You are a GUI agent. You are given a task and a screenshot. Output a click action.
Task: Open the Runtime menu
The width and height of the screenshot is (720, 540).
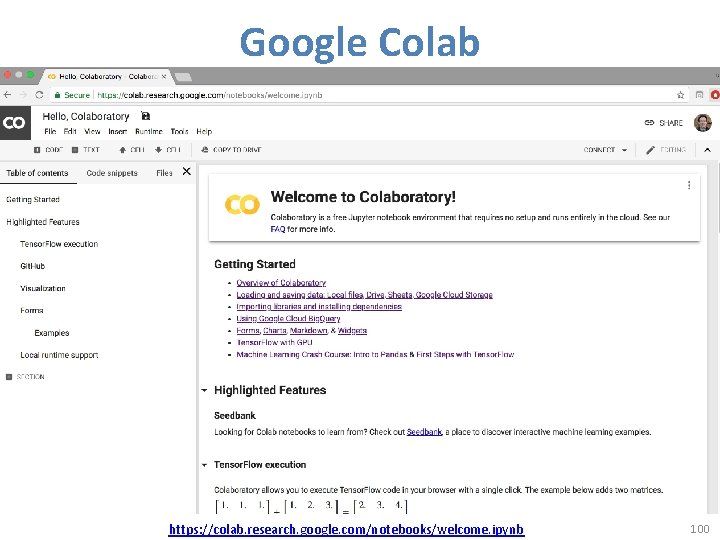[x=149, y=131]
